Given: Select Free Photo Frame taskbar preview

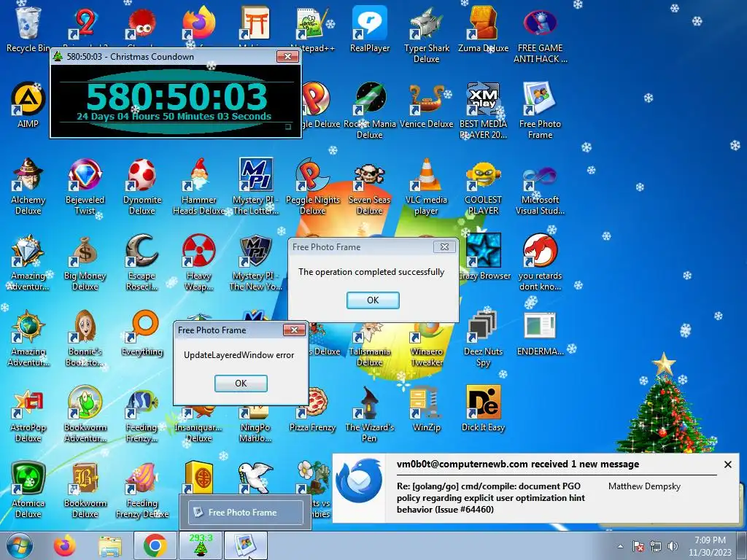Looking at the screenshot, I should [245, 513].
